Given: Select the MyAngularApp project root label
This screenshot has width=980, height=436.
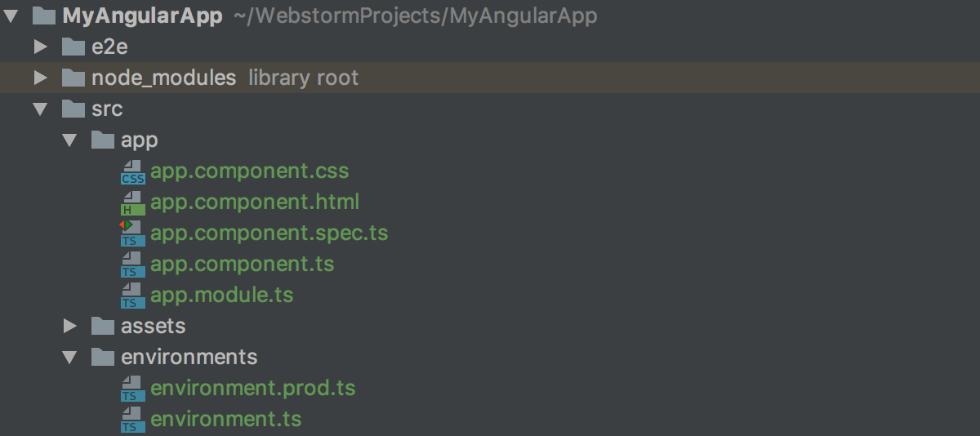Looking at the screenshot, I should point(142,16).
